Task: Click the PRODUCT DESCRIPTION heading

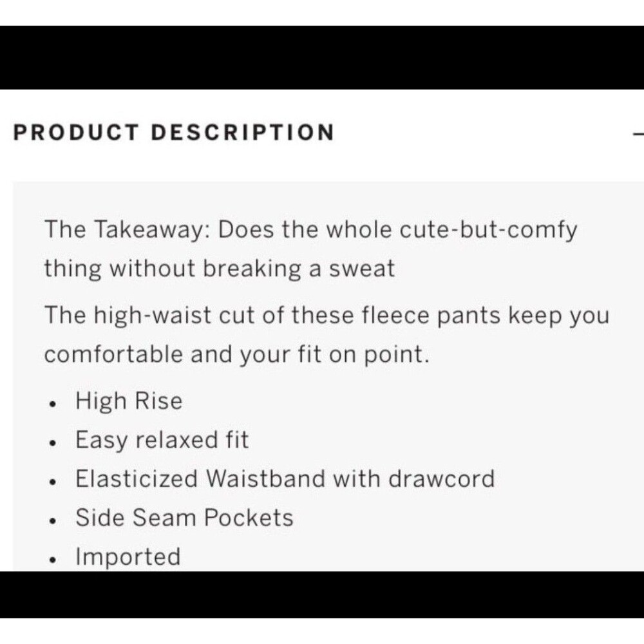Action: click(174, 133)
